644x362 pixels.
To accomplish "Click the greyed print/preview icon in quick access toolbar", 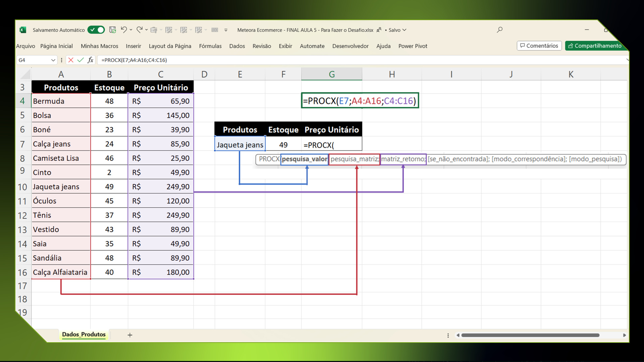I will tap(154, 30).
